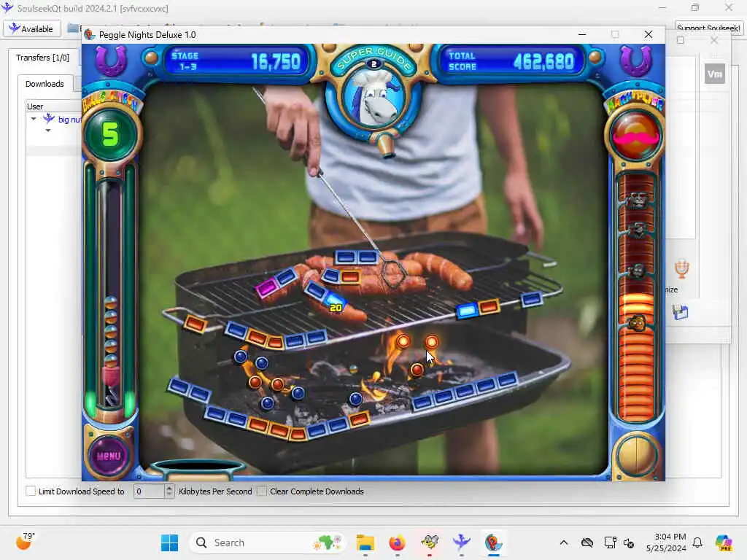Click the lit monkey marker on fever meter
Image resolution: width=747 pixels, height=560 pixels.
click(x=638, y=323)
